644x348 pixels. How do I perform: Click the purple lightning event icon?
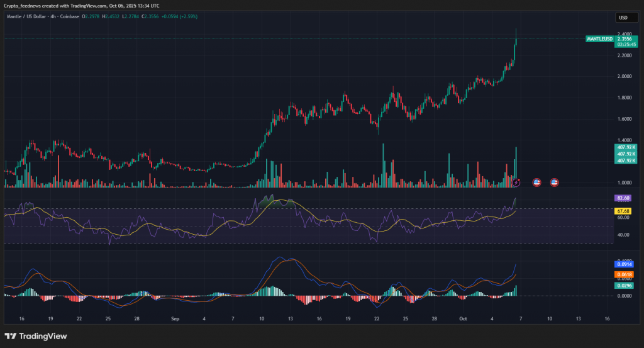(516, 182)
